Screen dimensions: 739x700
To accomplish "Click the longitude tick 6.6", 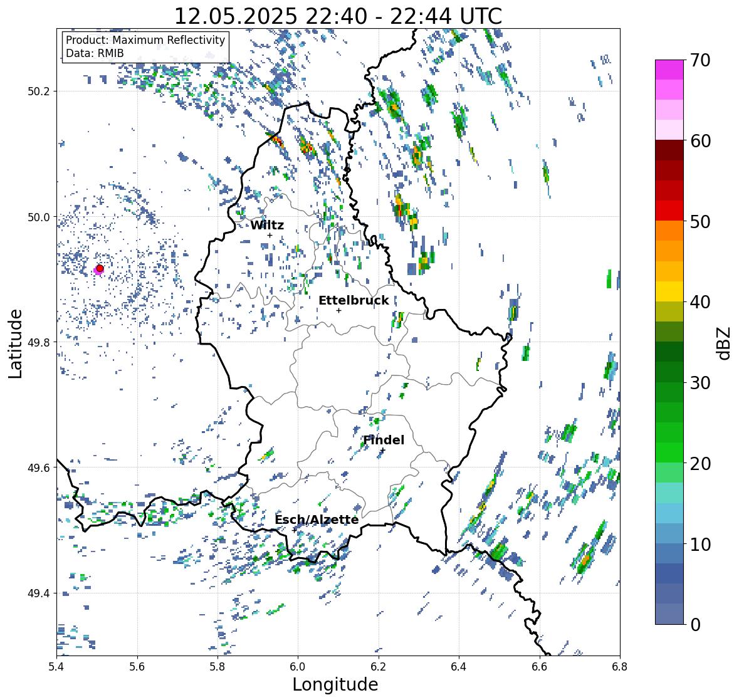I will pos(540,666).
